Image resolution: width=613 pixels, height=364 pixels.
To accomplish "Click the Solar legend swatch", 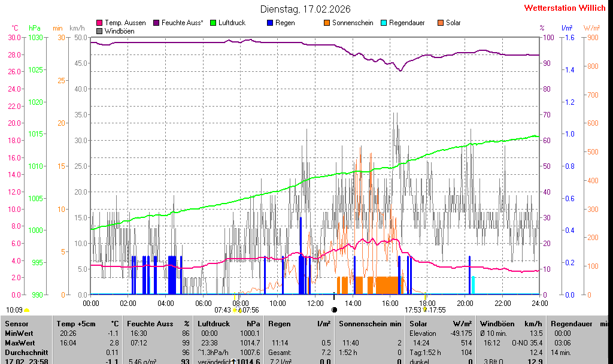I will point(441,23).
